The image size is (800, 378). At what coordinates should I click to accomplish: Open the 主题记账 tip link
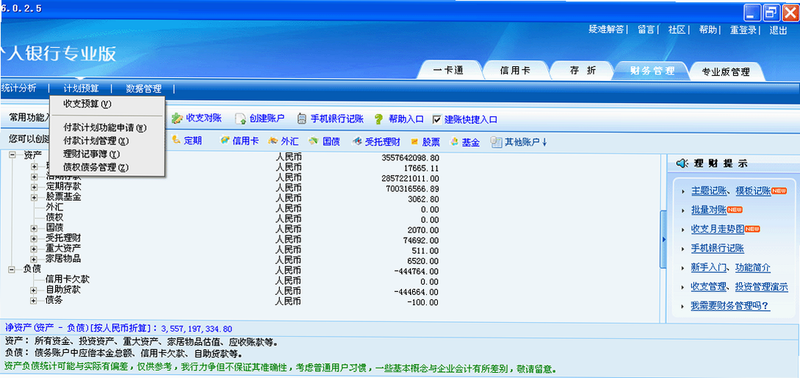click(x=709, y=191)
